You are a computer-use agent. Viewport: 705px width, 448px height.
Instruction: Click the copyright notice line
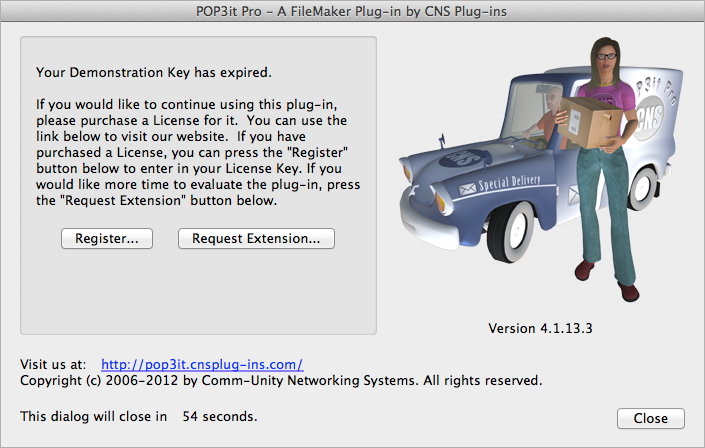pos(281,381)
